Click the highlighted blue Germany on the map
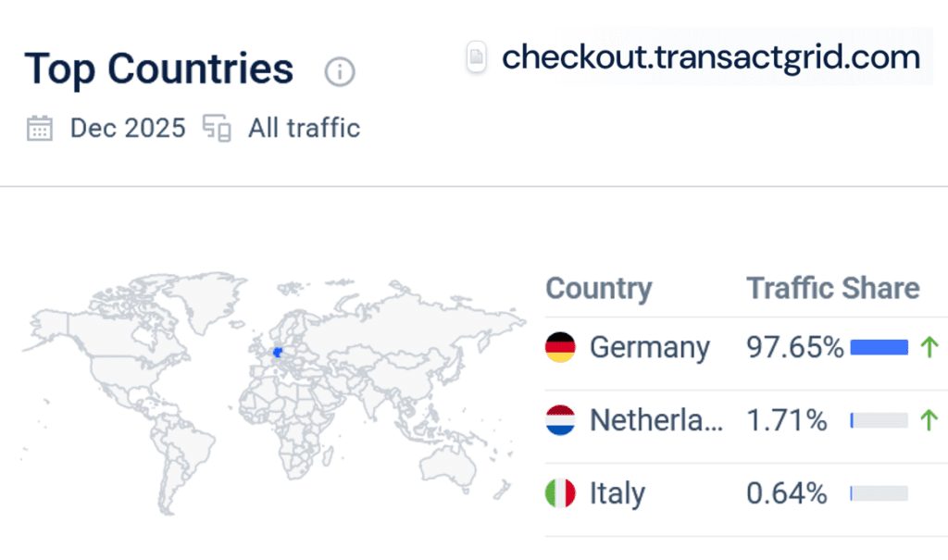This screenshot has height=560, width=948. coord(277,352)
